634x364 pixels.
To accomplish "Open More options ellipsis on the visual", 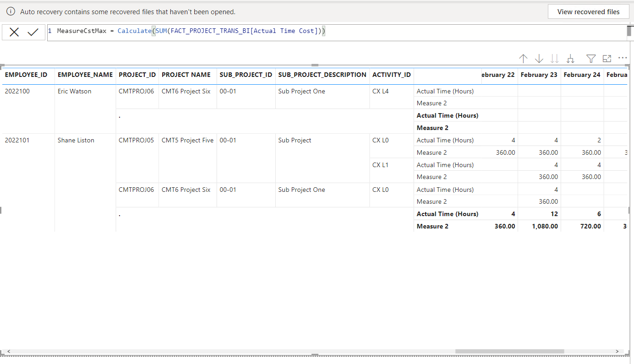I will pyautogui.click(x=623, y=58).
